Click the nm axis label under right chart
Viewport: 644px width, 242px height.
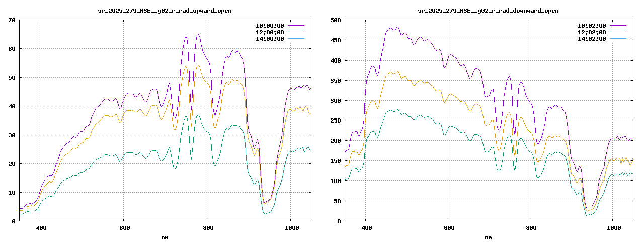pyautogui.click(x=488, y=237)
